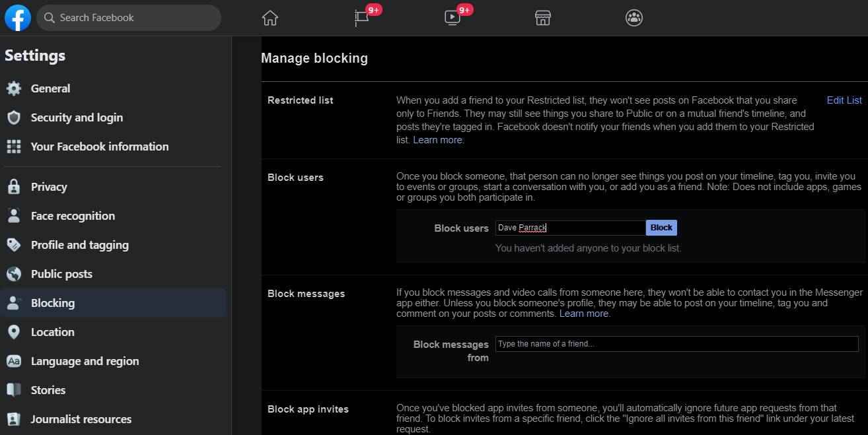868x435 pixels.
Task: Click the Location pin icon
Action: 14,332
